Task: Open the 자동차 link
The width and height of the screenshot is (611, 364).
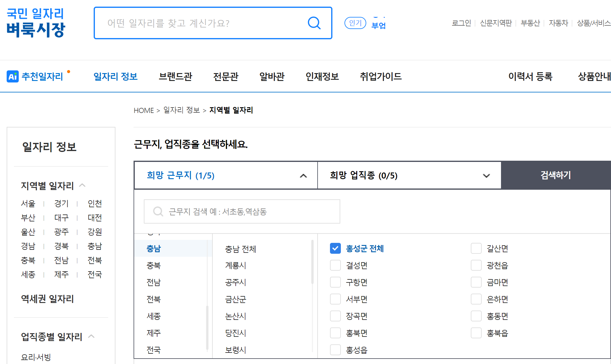Action: click(558, 23)
